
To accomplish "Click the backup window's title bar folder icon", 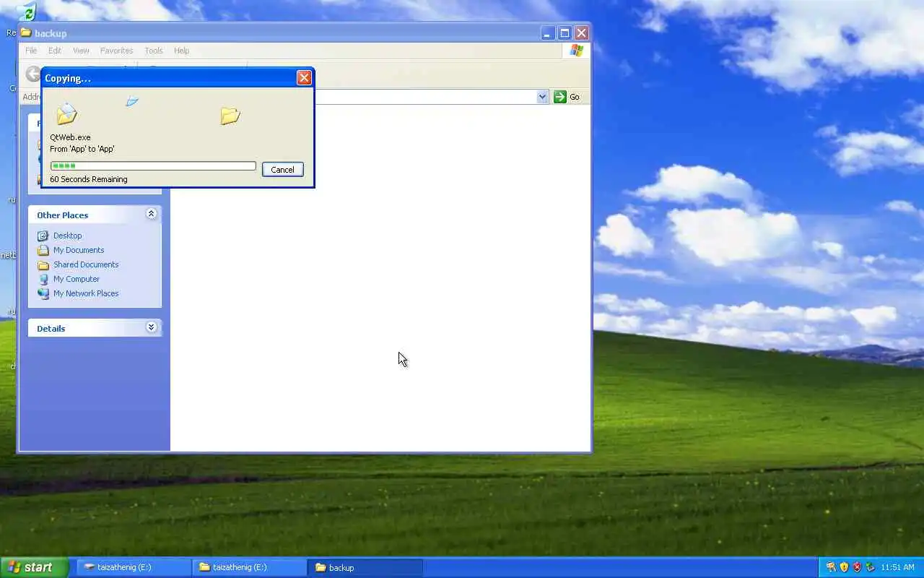I will coord(26,33).
